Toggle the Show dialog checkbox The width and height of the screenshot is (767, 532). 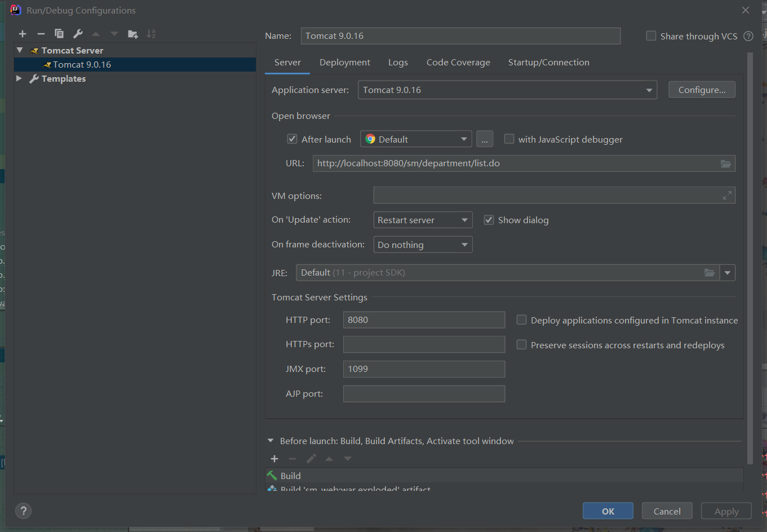click(489, 220)
